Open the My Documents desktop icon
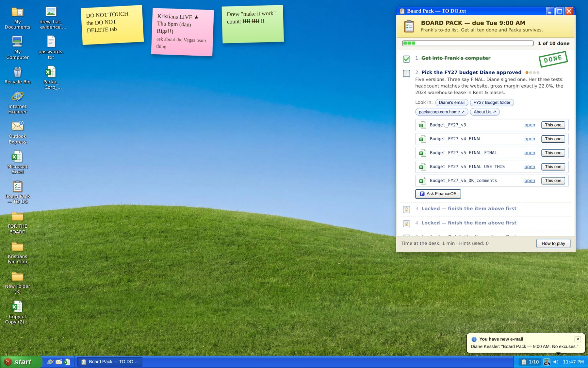This screenshot has width=588, height=368. coord(17,18)
